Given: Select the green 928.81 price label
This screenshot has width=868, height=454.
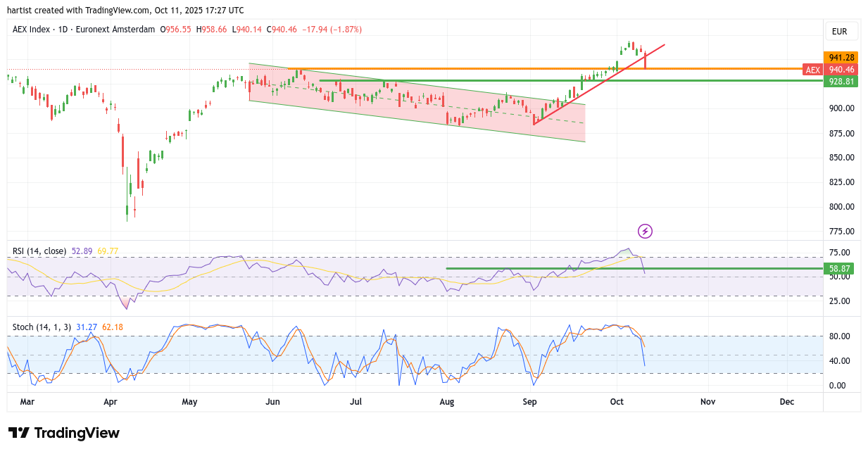Looking at the screenshot, I should tap(841, 82).
